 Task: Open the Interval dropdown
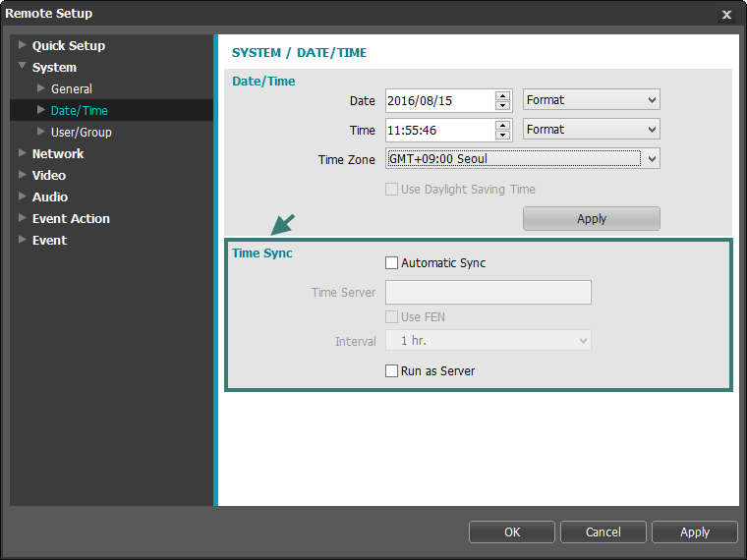coord(488,341)
